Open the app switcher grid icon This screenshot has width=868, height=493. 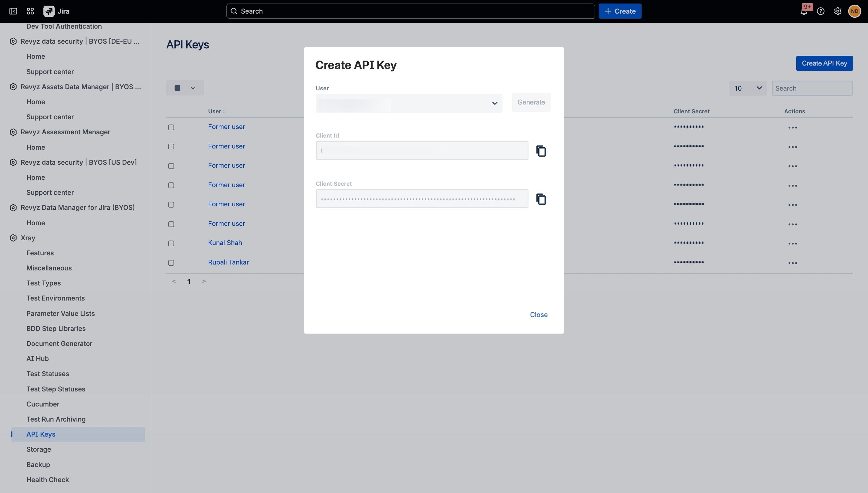(x=30, y=11)
